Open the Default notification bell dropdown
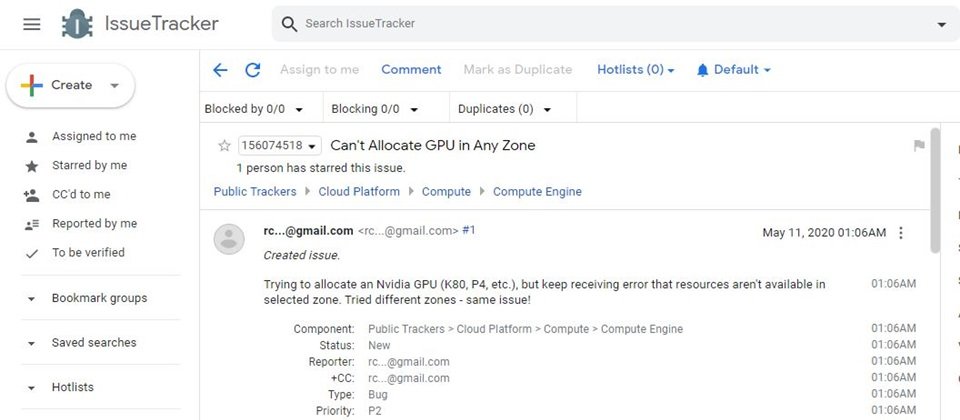Viewport: 960px width, 420px height. coord(733,70)
